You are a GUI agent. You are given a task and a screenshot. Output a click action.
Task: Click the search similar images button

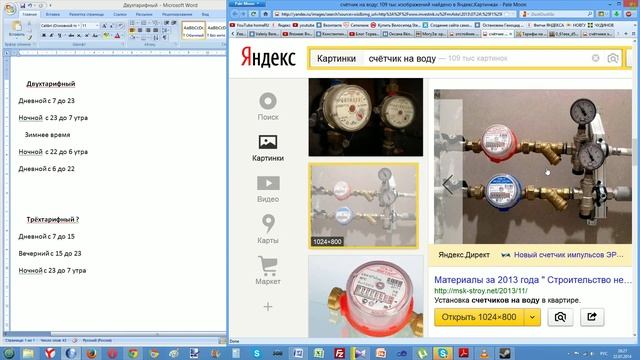[x=560, y=317]
